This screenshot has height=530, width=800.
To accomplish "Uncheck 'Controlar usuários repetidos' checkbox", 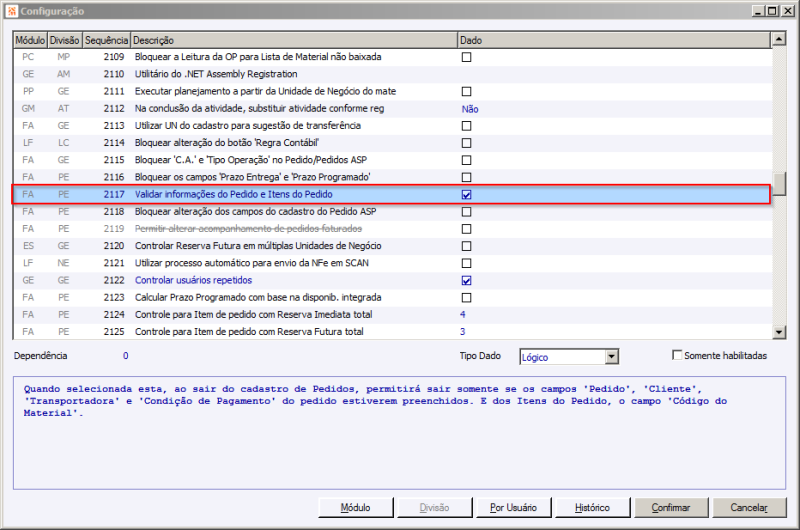I will point(466,280).
